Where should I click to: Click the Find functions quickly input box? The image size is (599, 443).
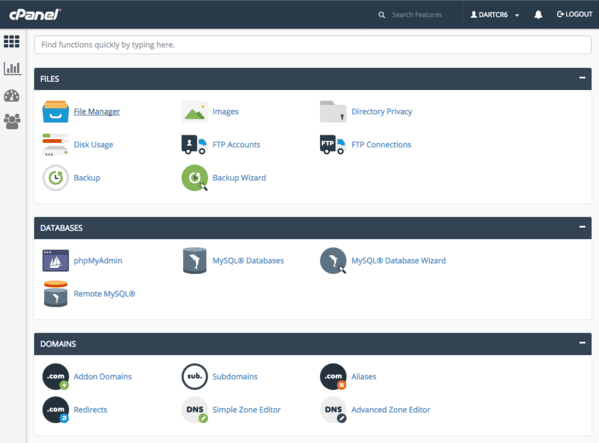tap(312, 45)
